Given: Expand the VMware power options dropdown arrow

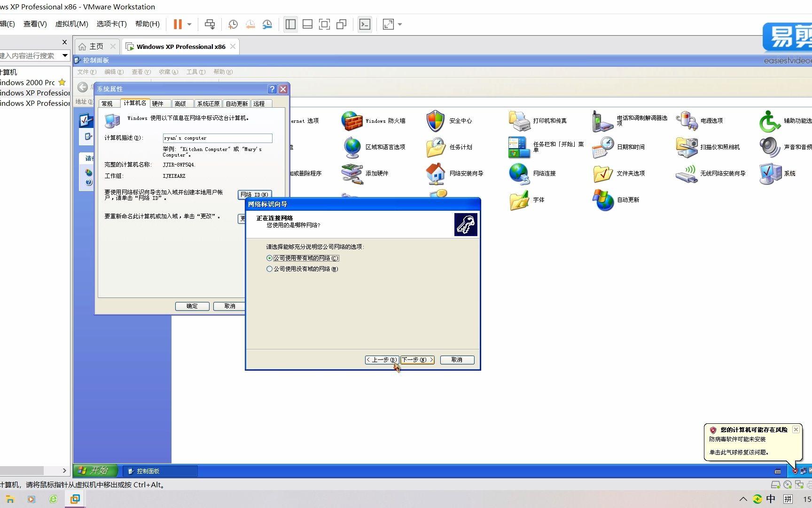Looking at the screenshot, I should (189, 24).
